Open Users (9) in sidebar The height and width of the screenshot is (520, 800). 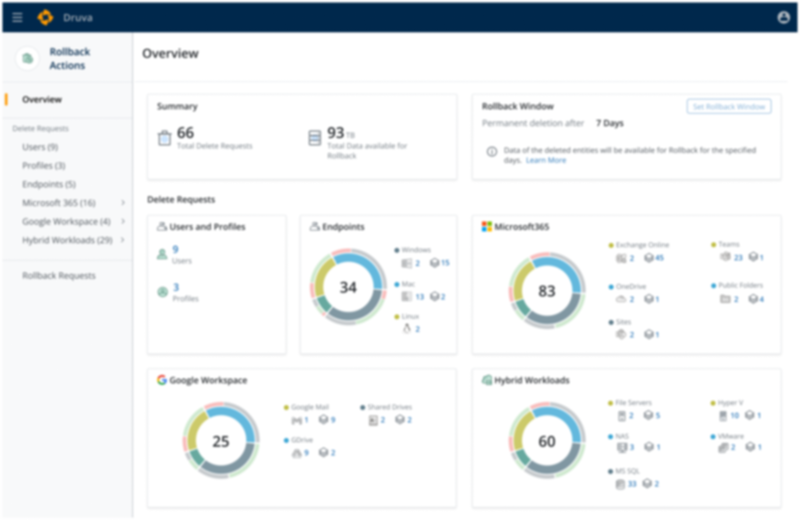point(40,147)
